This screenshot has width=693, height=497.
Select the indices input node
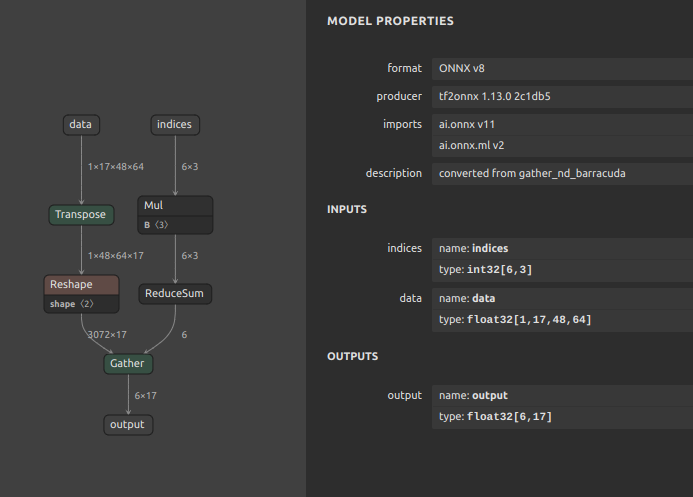(175, 125)
